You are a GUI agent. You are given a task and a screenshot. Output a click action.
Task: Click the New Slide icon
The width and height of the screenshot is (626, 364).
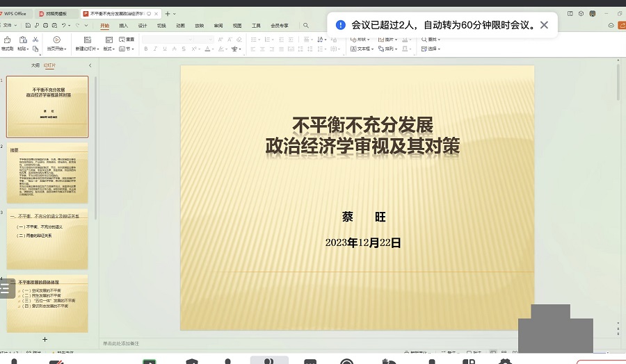click(x=88, y=40)
